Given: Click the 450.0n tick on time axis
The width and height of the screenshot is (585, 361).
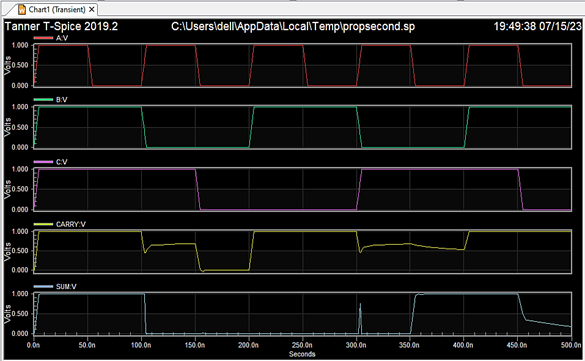Looking at the screenshot, I should click(517, 345).
